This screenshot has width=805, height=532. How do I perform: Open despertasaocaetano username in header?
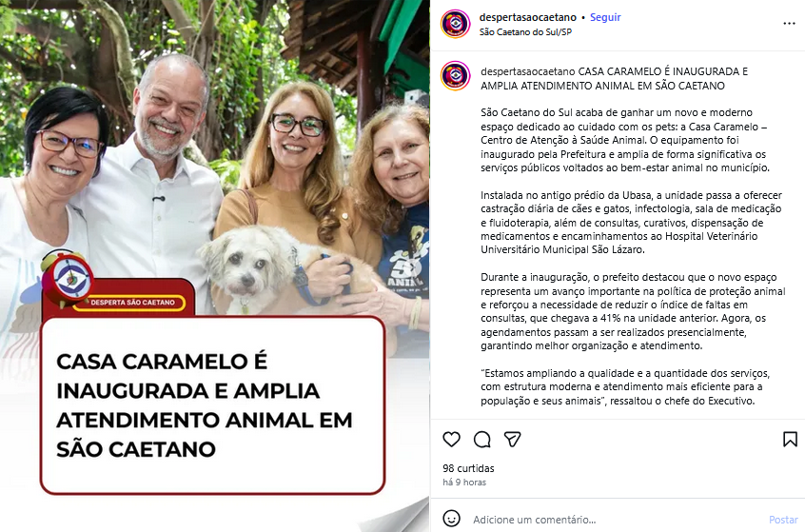[528, 17]
